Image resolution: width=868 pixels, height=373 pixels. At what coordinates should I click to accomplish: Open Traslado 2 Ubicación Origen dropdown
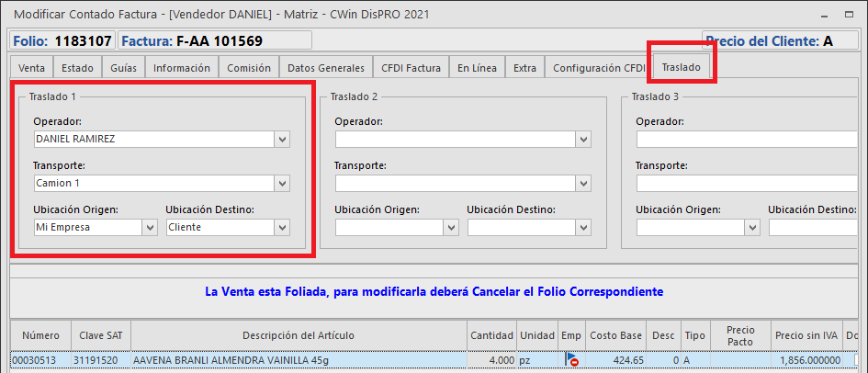click(451, 227)
